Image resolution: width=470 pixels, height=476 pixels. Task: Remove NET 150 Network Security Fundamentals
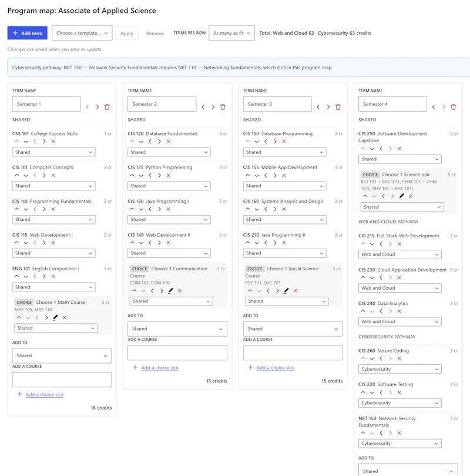(399, 433)
